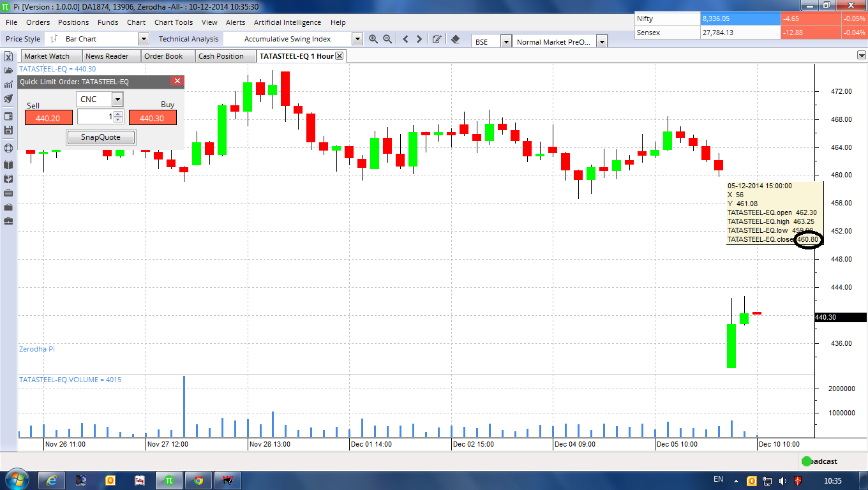Click the open folder sidebar icon
The height and width of the screenshot is (490, 868).
pyautogui.click(x=8, y=70)
